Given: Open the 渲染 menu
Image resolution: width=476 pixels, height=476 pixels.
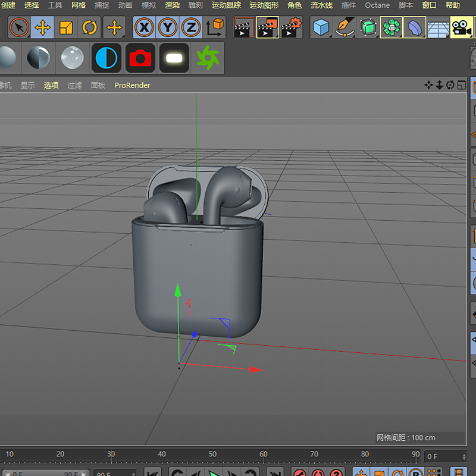Looking at the screenshot, I should 172,5.
